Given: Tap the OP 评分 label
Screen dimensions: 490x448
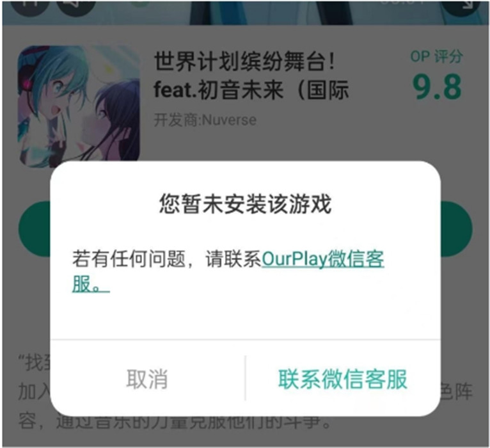Looking at the screenshot, I should coord(436,56).
